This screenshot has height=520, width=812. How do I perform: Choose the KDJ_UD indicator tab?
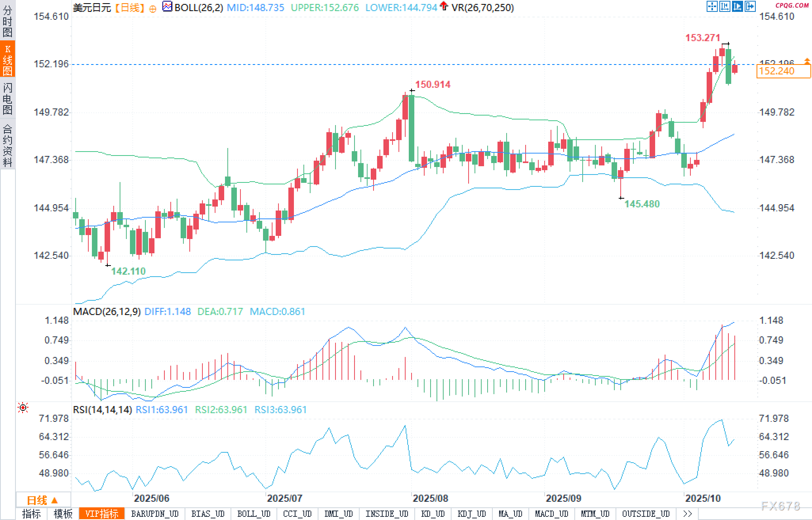pos(471,514)
